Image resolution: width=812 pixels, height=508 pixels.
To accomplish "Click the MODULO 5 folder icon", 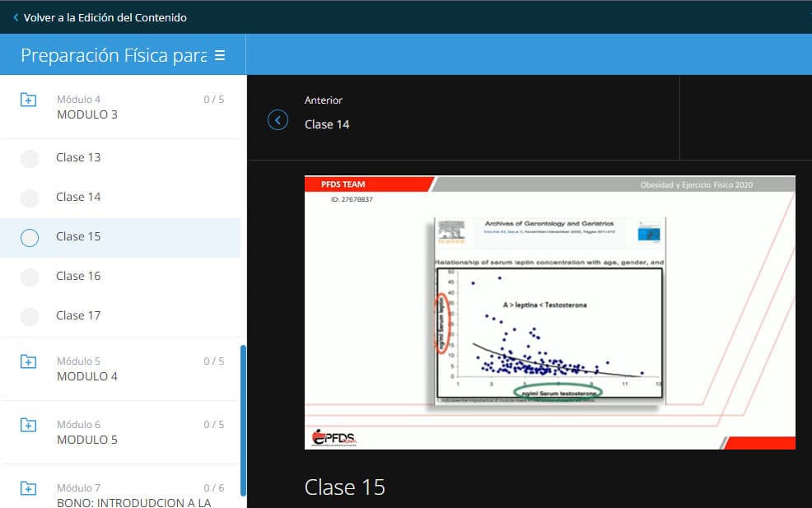I will tap(29, 425).
